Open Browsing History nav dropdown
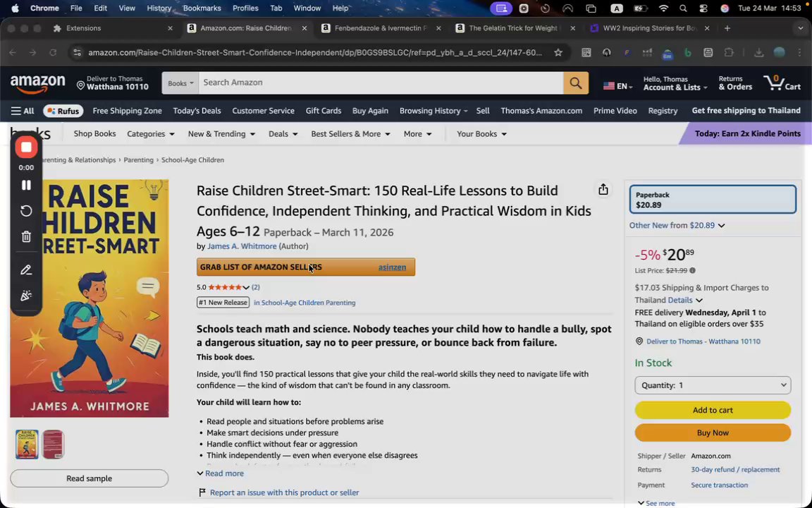Viewport: 812px width, 508px height. [x=433, y=111]
